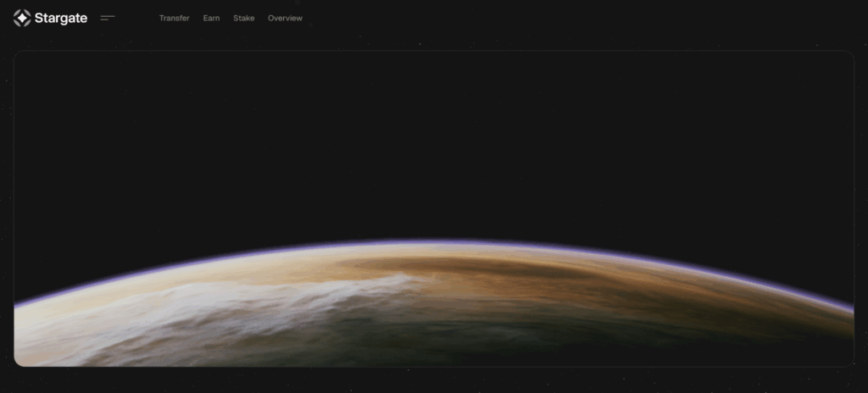
Task: Click the starry background below the banner
Action: pyautogui.click(x=433, y=380)
